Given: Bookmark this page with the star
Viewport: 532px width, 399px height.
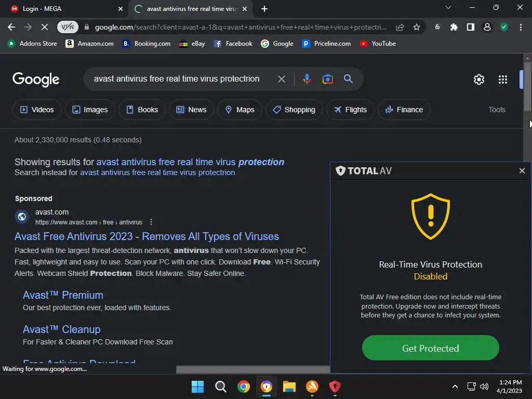Looking at the screenshot, I should point(417,27).
